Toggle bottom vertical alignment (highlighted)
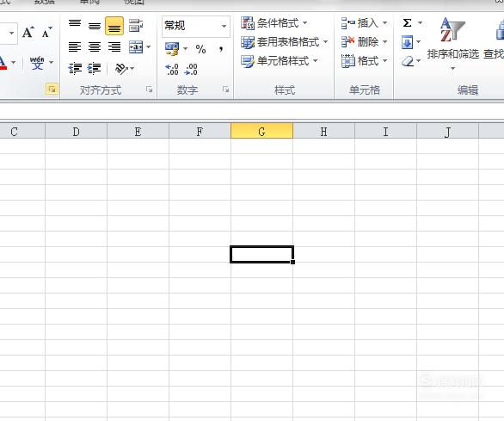The width and height of the screenshot is (504, 421). [x=114, y=26]
